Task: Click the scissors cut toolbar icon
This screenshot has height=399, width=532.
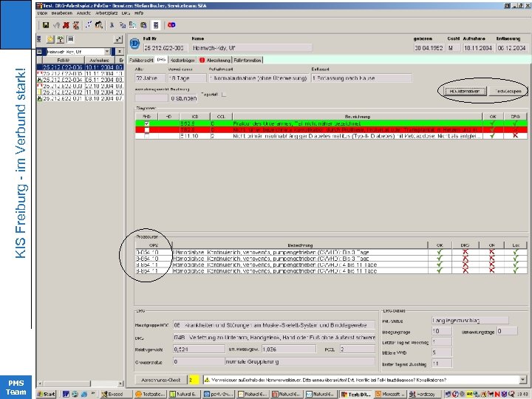Action: tap(112, 25)
